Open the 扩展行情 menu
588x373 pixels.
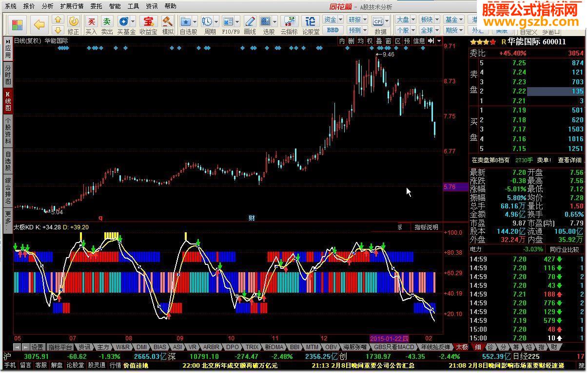72,6
